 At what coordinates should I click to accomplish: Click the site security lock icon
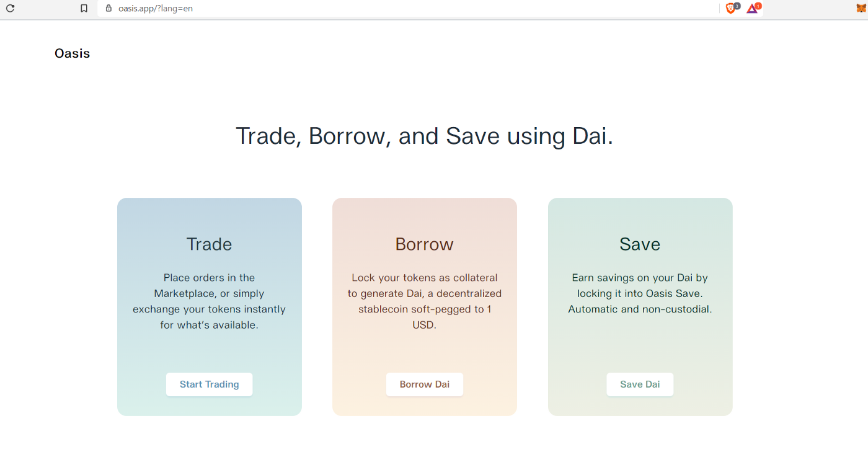(x=108, y=9)
